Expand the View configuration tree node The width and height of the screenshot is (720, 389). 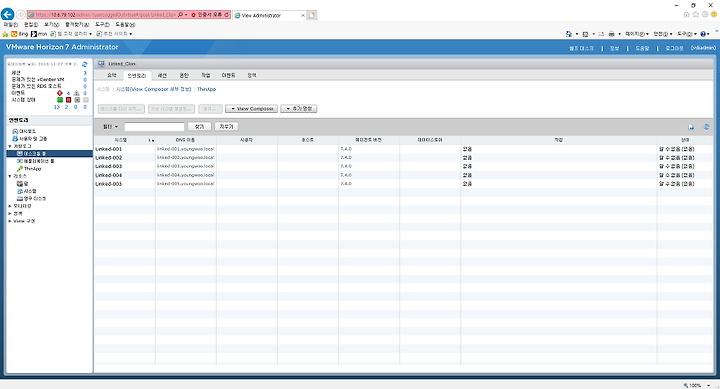pos(10,221)
